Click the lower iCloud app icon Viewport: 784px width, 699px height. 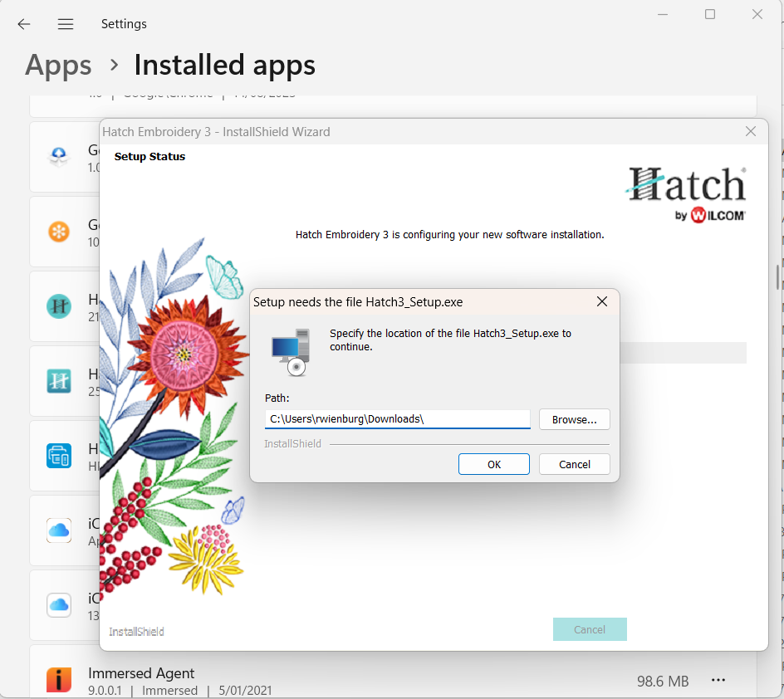tap(59, 605)
